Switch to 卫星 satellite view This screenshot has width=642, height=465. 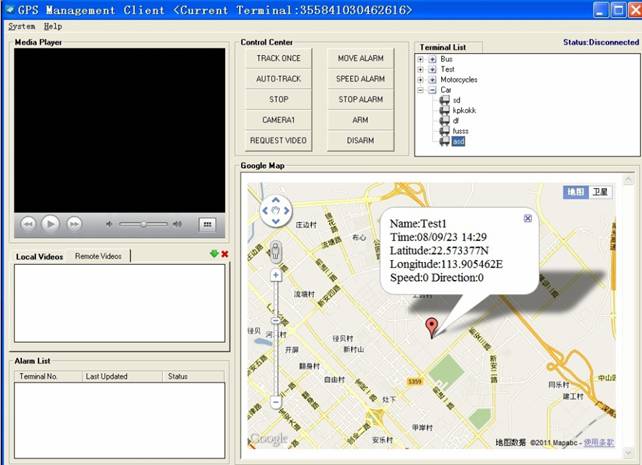click(600, 192)
